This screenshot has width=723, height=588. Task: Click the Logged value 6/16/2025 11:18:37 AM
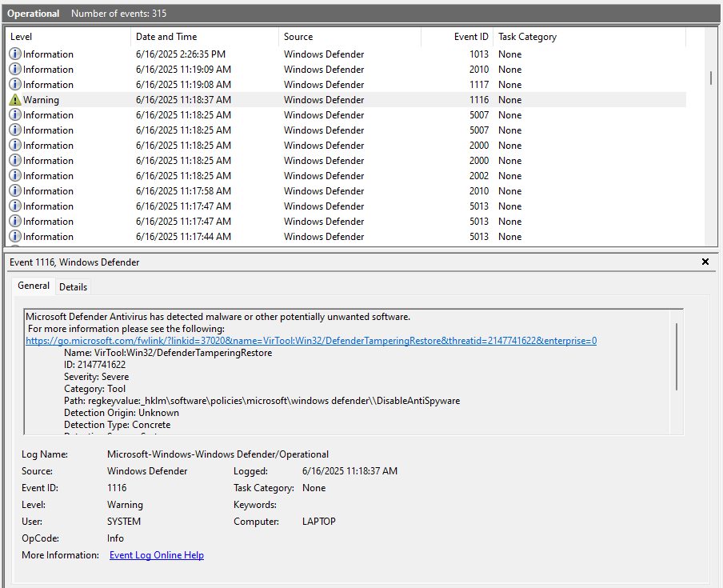coord(350,471)
